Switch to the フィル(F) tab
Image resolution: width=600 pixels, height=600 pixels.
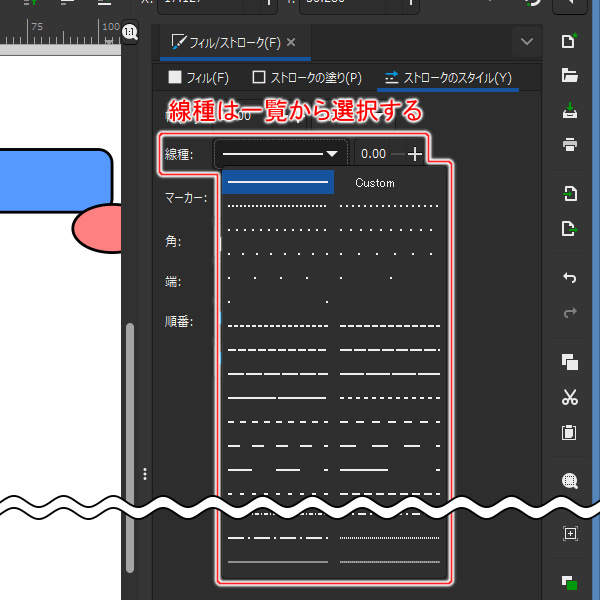pyautogui.click(x=199, y=78)
